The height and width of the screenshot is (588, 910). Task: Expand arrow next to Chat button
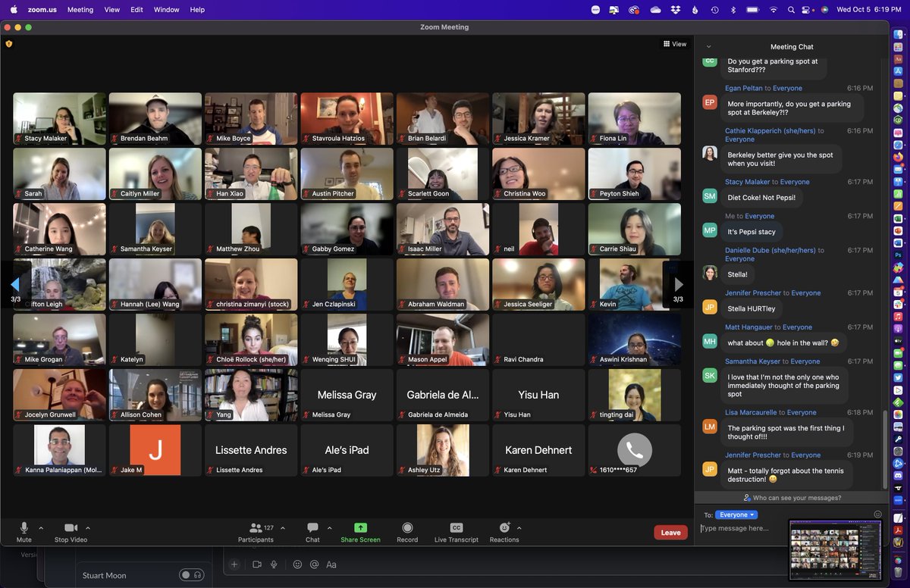pos(329,527)
